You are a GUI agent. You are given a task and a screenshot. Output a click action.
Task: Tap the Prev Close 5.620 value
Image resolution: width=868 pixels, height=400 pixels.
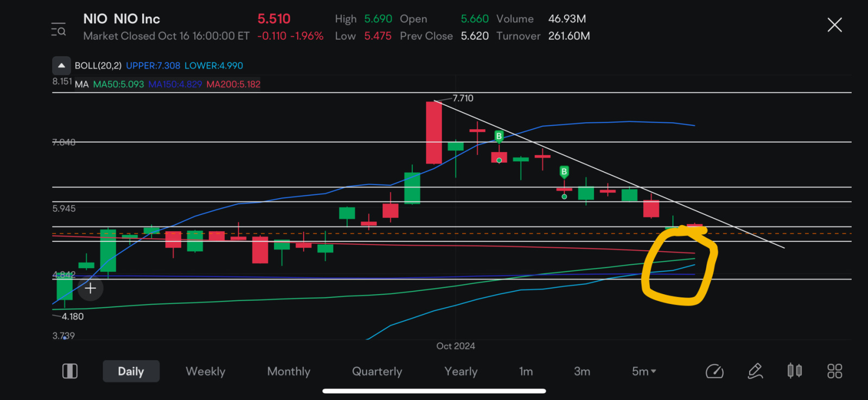pyautogui.click(x=475, y=36)
